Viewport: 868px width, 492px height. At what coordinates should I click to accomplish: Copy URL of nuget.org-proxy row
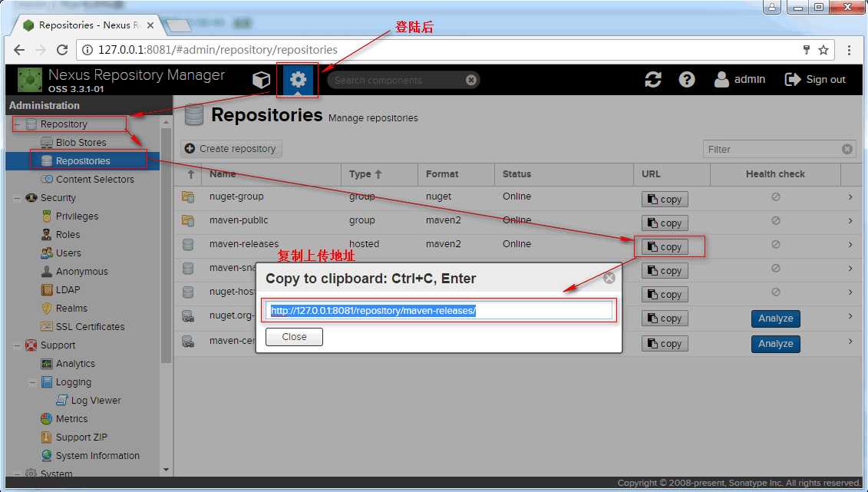coord(665,319)
